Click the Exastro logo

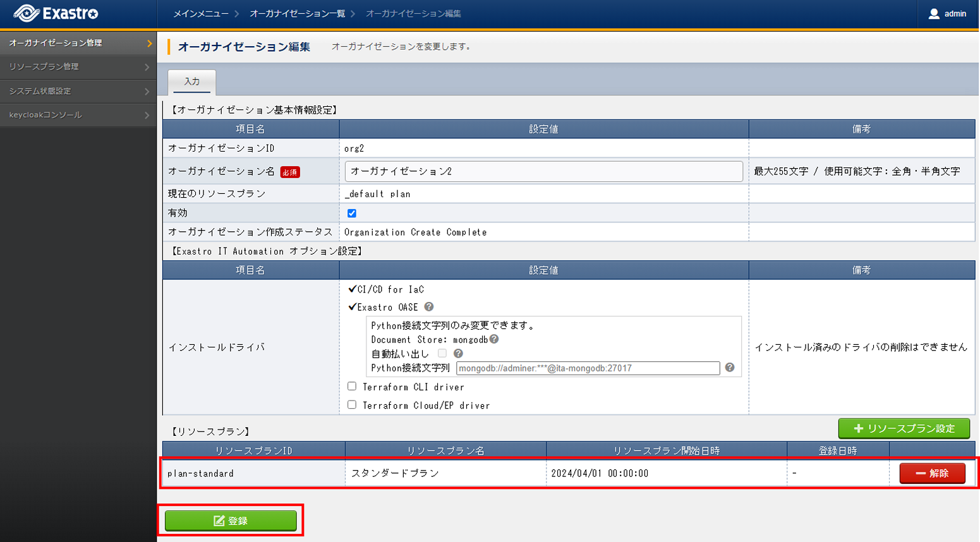coord(56,13)
